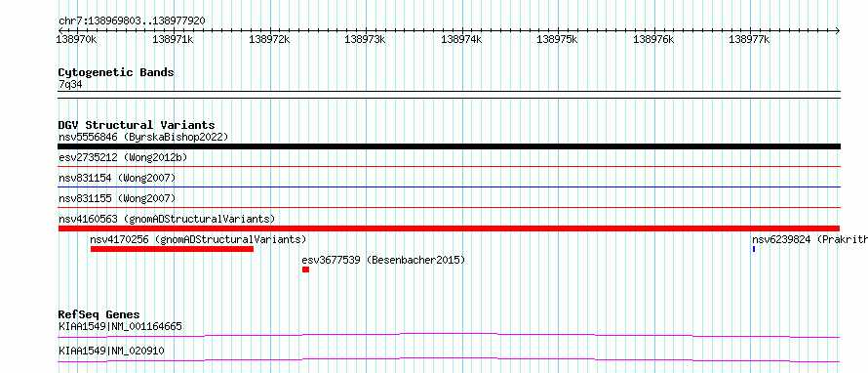The width and height of the screenshot is (868, 373).
Task: Click the 138972k ruler tick label
Action: click(269, 39)
